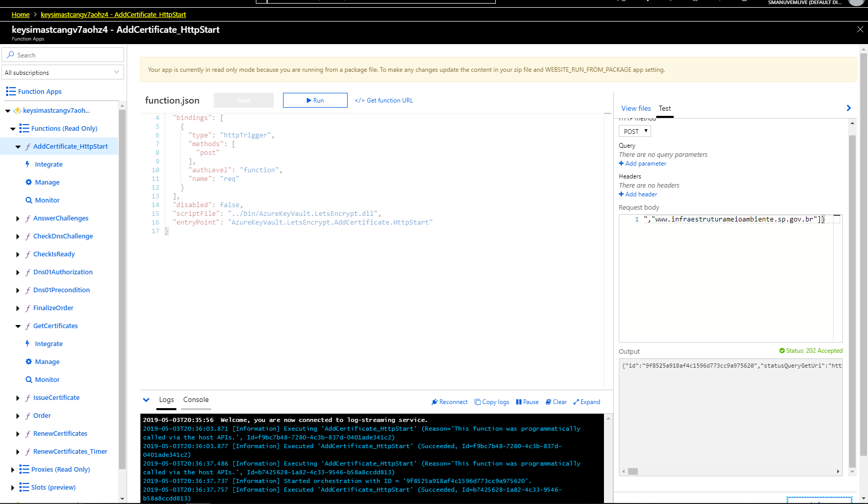
Task: Switch to the Console tab
Action: (195, 399)
